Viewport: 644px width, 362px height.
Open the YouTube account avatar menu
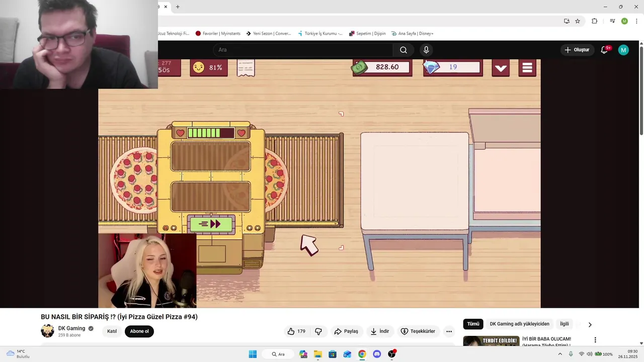[623, 50]
